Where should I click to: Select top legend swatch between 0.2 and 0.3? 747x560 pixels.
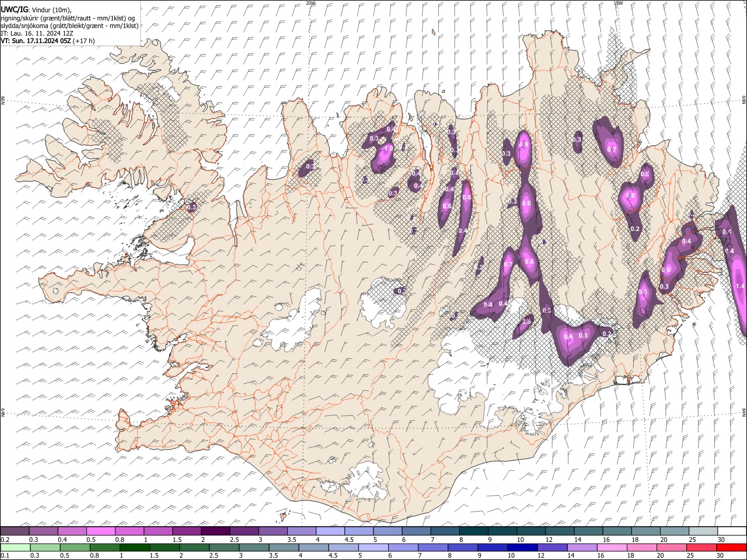click(x=15, y=531)
